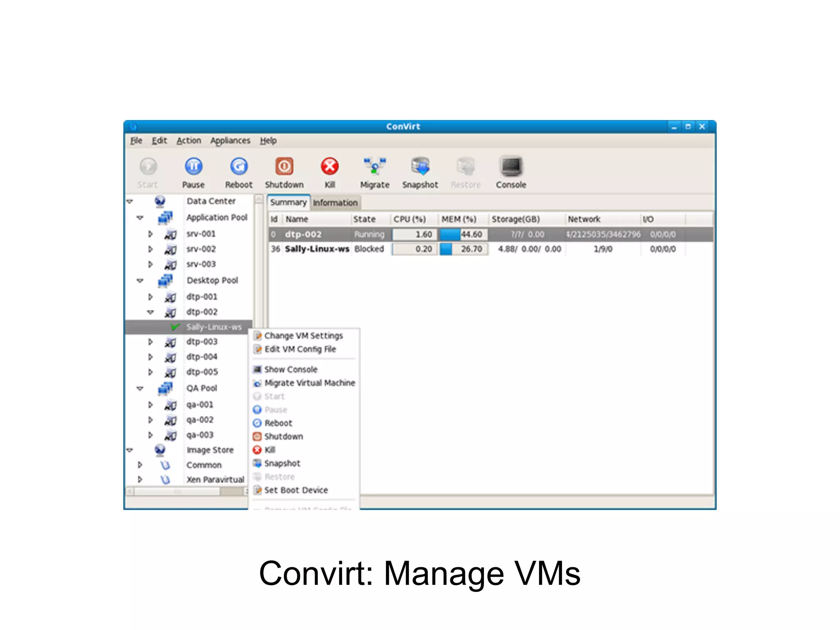The height and width of the screenshot is (630, 840).
Task: Click the qa-002 server icon
Action: click(171, 420)
